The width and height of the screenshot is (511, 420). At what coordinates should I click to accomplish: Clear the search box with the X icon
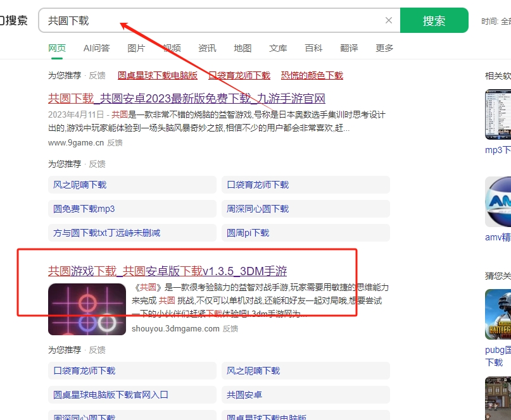(388, 20)
